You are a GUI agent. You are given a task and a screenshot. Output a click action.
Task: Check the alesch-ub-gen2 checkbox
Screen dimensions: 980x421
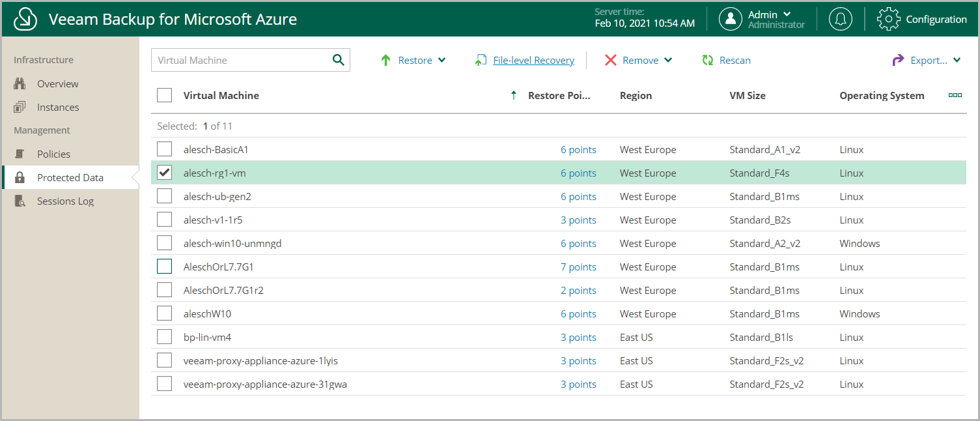(165, 196)
